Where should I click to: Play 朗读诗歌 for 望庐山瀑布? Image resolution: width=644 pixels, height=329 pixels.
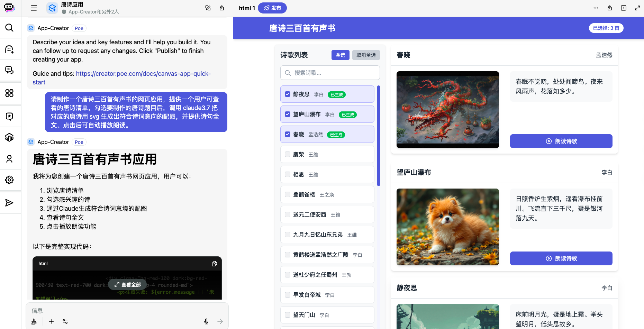pos(561,258)
